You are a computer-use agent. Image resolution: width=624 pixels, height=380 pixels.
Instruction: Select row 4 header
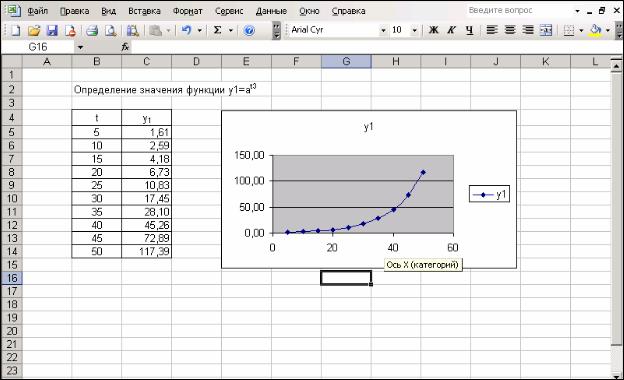[x=12, y=118]
